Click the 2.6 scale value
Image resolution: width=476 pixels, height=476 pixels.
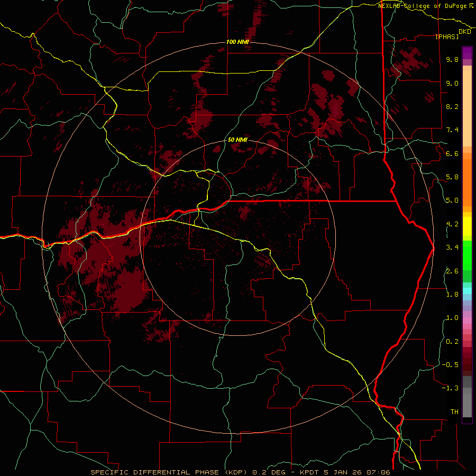(x=452, y=271)
